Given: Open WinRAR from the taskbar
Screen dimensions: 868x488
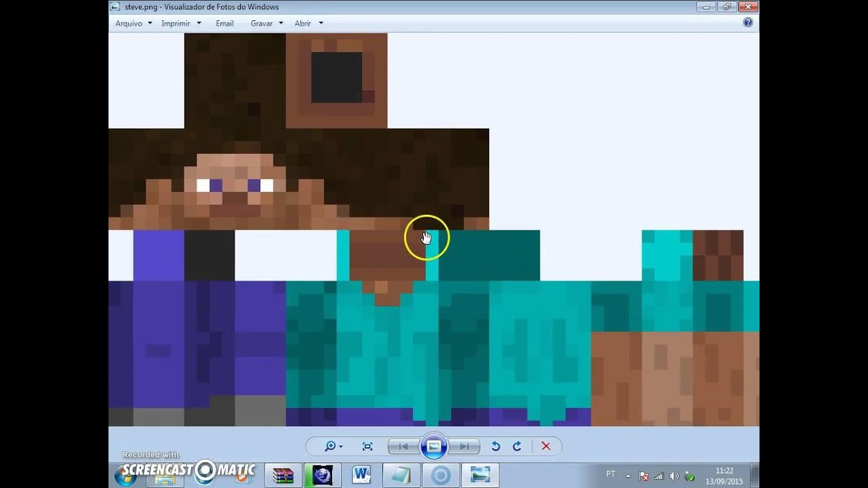Looking at the screenshot, I should [x=283, y=475].
